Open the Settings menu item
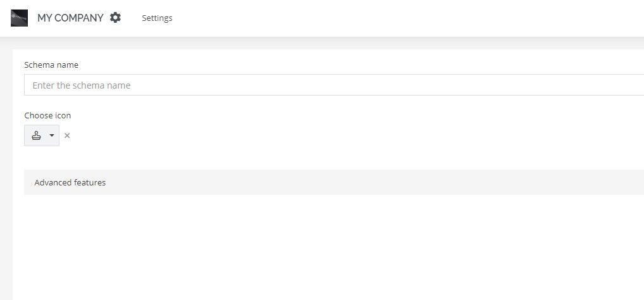644x300 pixels. click(x=157, y=18)
